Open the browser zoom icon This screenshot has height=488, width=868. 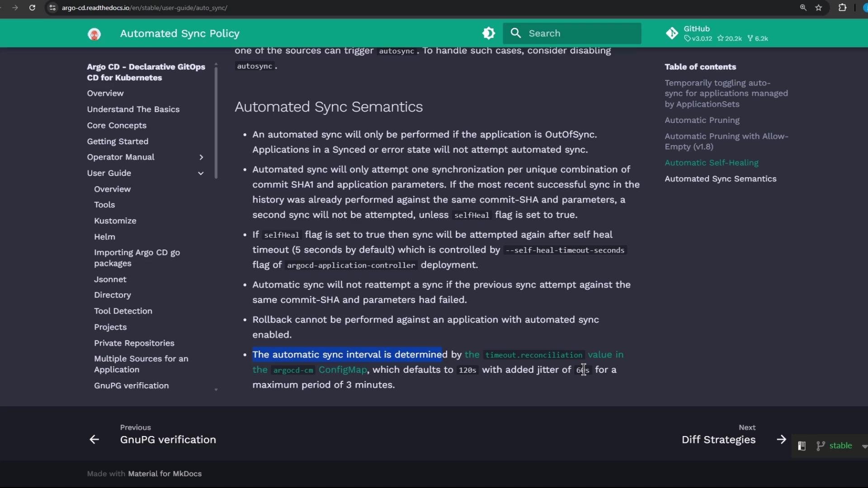[803, 8]
